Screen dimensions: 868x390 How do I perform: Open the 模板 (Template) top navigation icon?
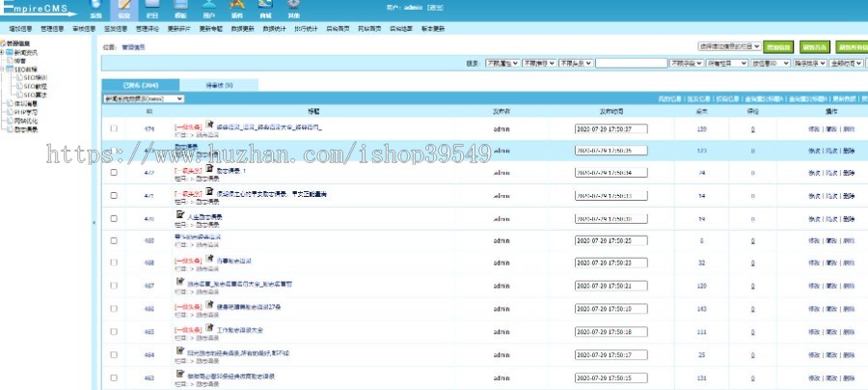click(x=180, y=5)
